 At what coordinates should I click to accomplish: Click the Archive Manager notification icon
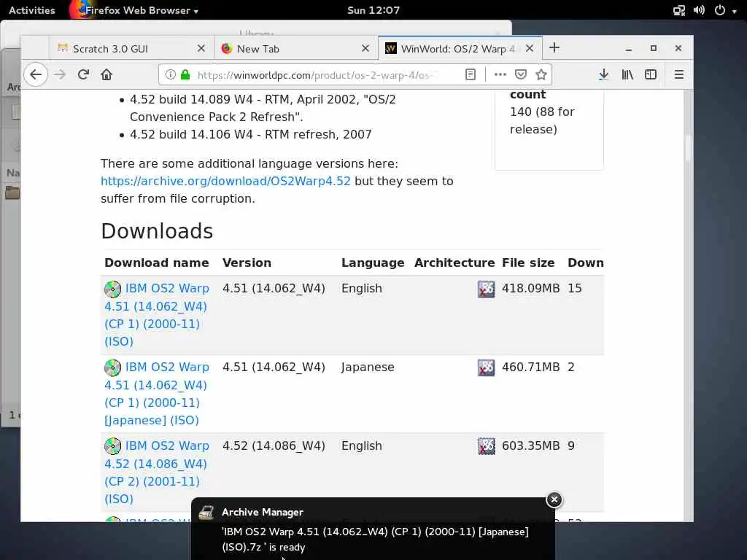coord(206,513)
